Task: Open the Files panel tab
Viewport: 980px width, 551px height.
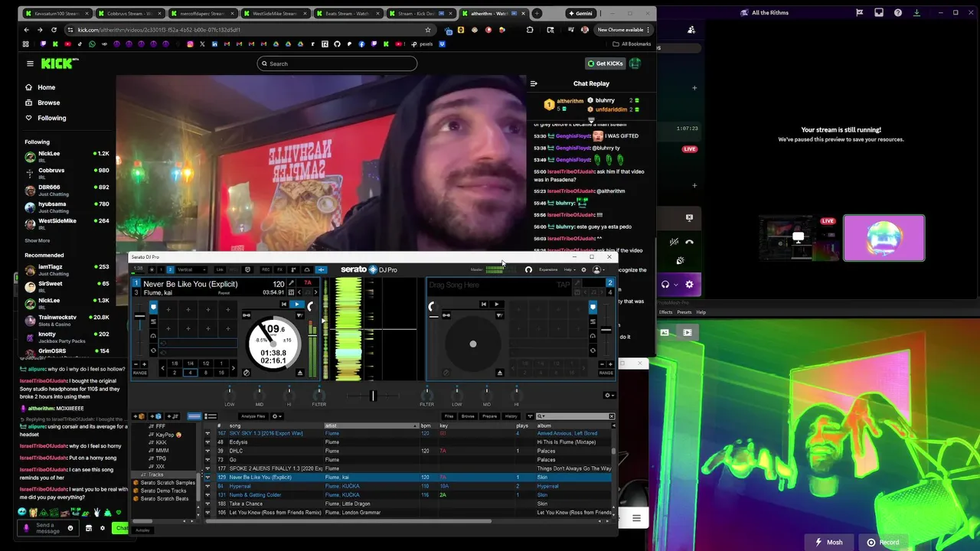Action: tap(449, 416)
